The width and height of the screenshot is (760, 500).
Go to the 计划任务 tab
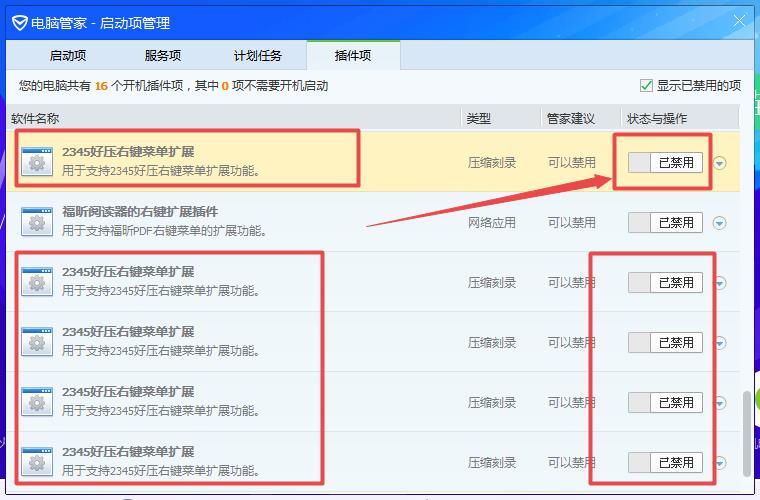(x=257, y=56)
